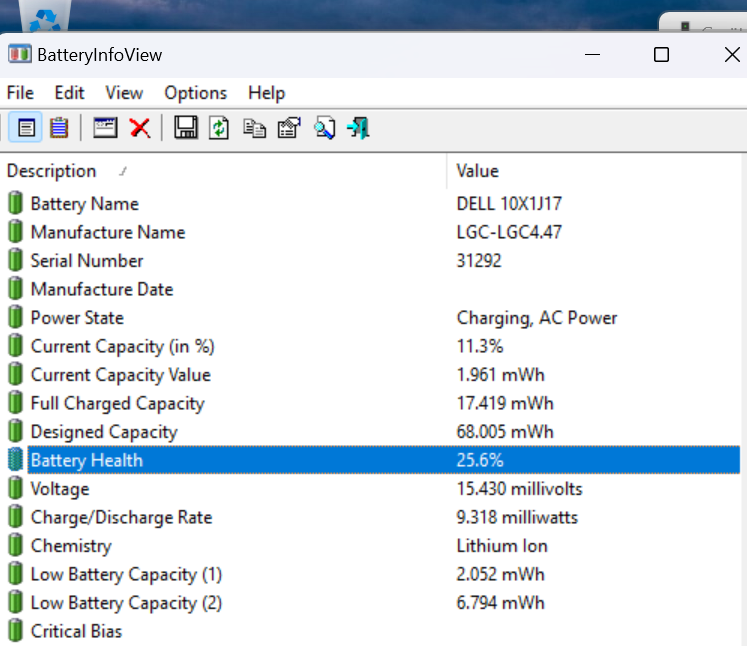Open the View menu
The image size is (747, 646).
124,93
